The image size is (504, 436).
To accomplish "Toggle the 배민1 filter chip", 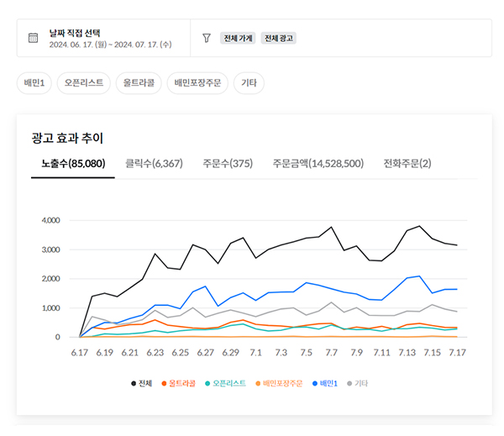I will (x=35, y=83).
